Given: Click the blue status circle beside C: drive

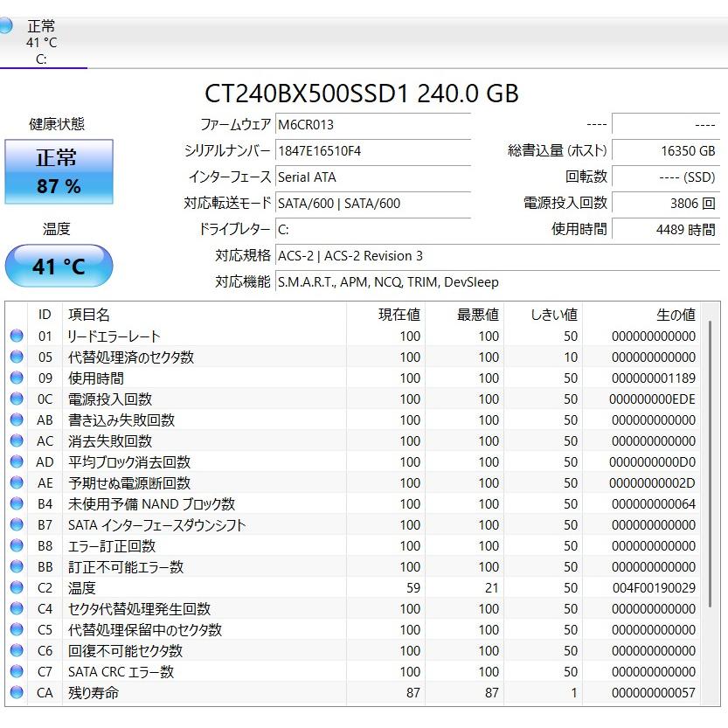Looking at the screenshot, I should [5, 26].
